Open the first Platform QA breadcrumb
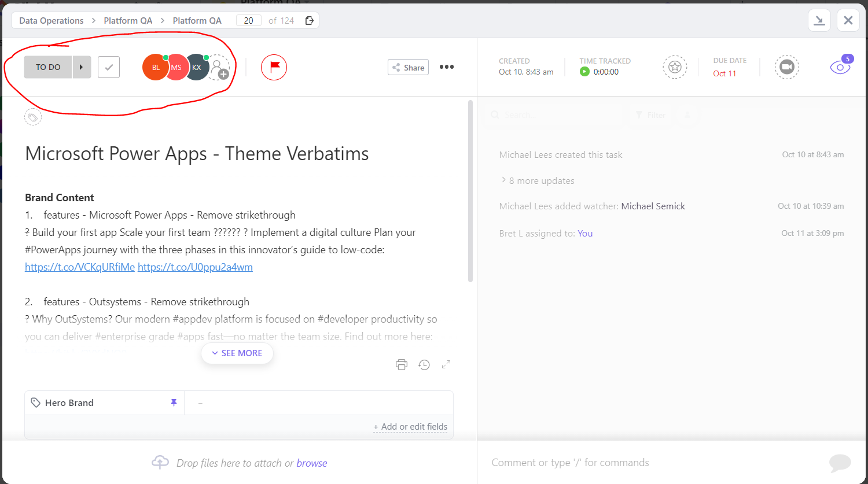868x484 pixels. (x=128, y=21)
